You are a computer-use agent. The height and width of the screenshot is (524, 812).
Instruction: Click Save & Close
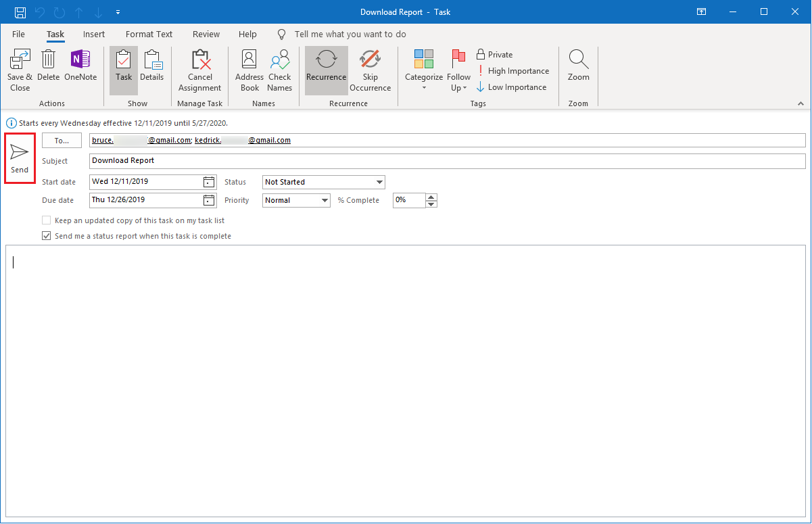pyautogui.click(x=20, y=70)
